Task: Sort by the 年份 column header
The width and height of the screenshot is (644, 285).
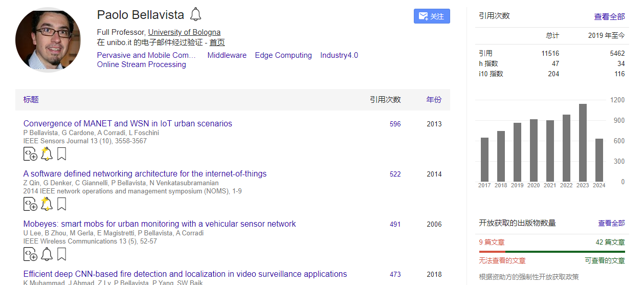Action: (434, 100)
